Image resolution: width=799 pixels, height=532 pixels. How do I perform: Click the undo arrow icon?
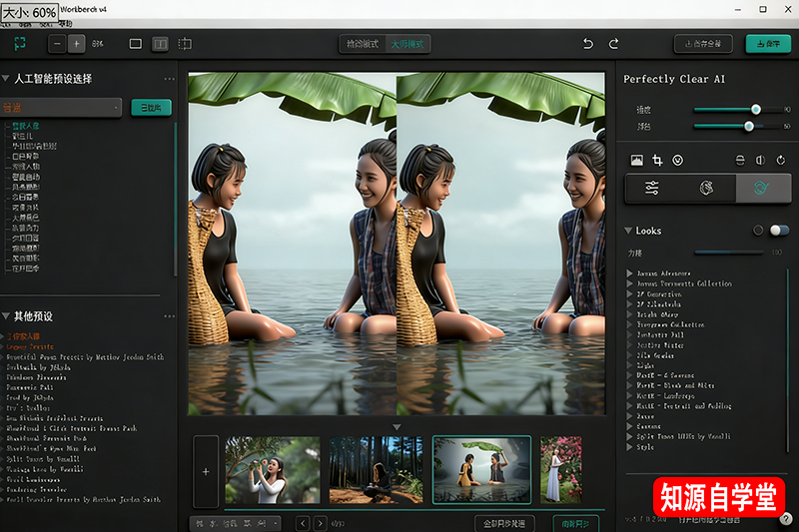click(588, 44)
